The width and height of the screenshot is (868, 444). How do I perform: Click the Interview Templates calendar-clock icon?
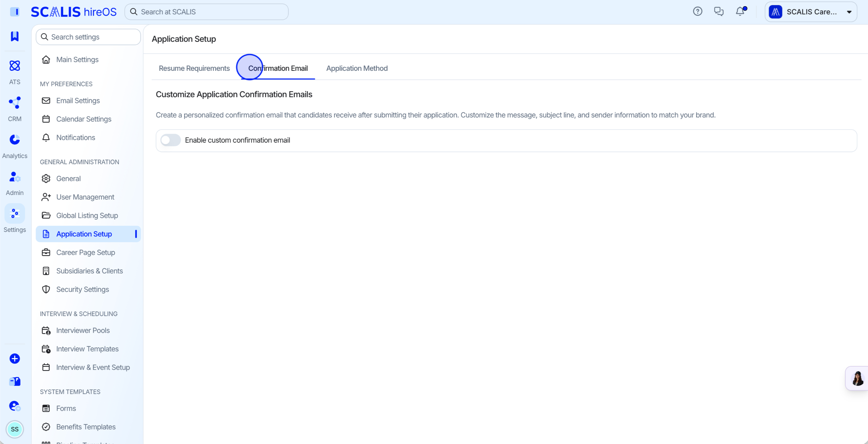(46, 349)
